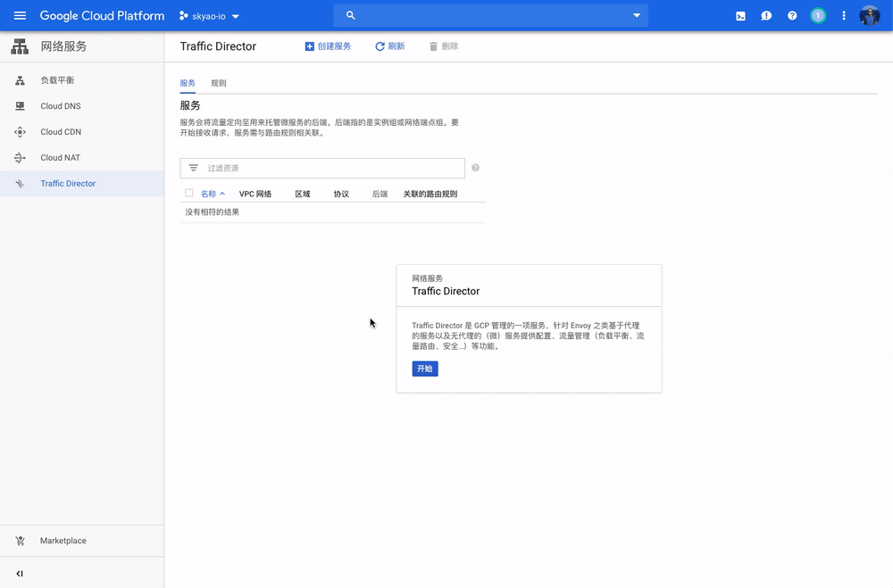
Task: Select the Traffic Director sidebar icon
Action: point(20,183)
